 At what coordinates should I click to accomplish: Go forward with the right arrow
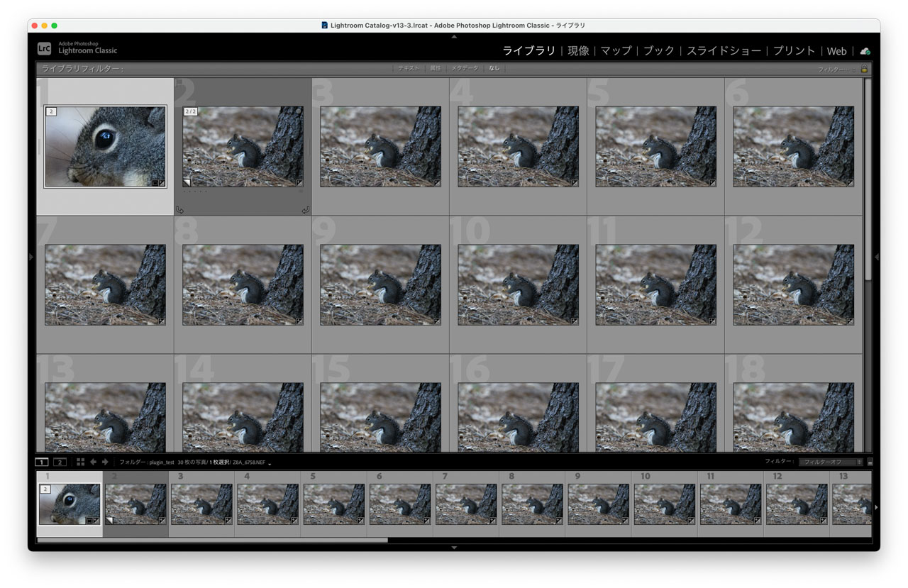click(x=105, y=462)
